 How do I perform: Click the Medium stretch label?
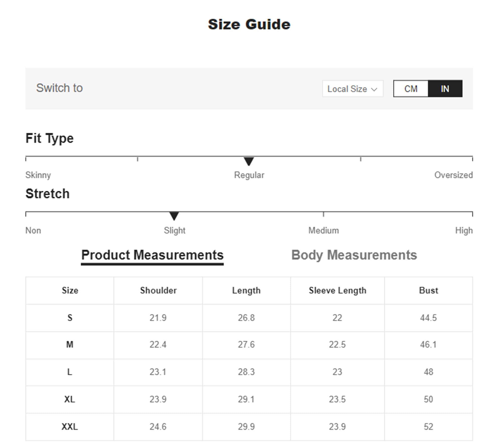(x=323, y=230)
